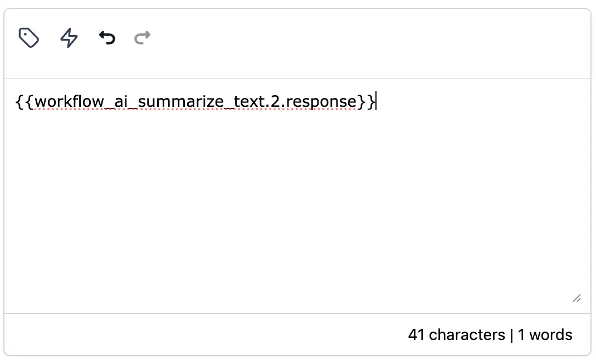The width and height of the screenshot is (596, 364).
Task: Open the tag insert icon
Action: (x=29, y=38)
